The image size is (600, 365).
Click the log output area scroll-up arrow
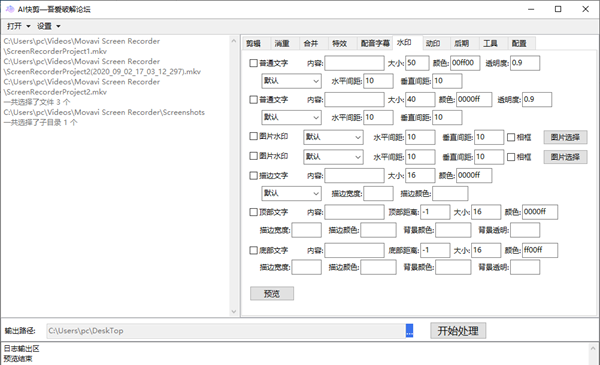coord(593,349)
